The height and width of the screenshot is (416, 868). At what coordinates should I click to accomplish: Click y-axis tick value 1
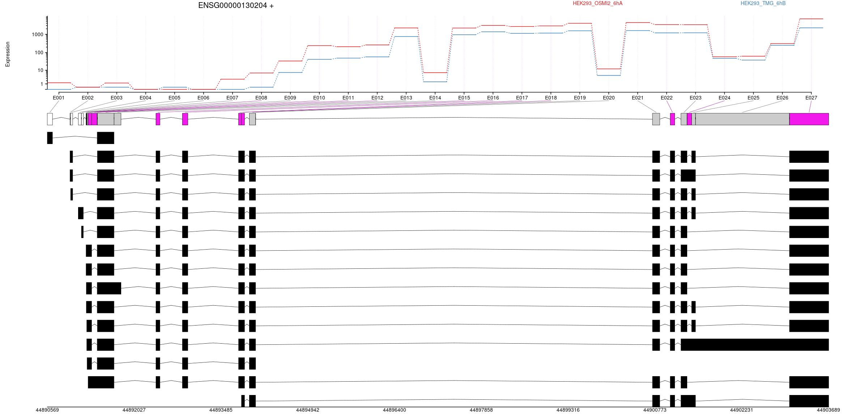42,84
